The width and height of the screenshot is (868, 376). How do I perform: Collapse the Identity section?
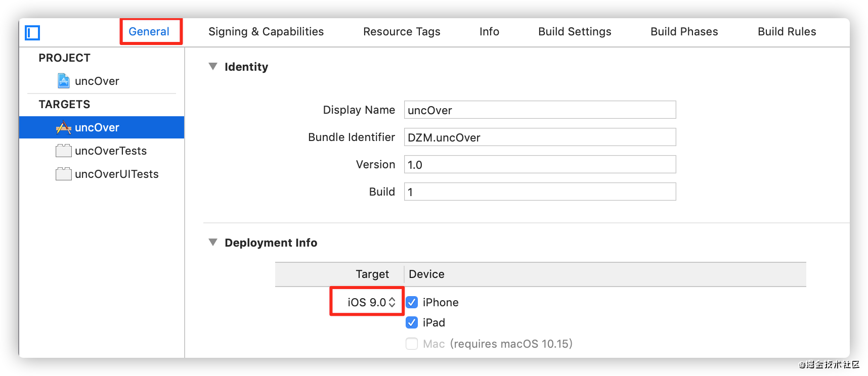[x=213, y=67]
